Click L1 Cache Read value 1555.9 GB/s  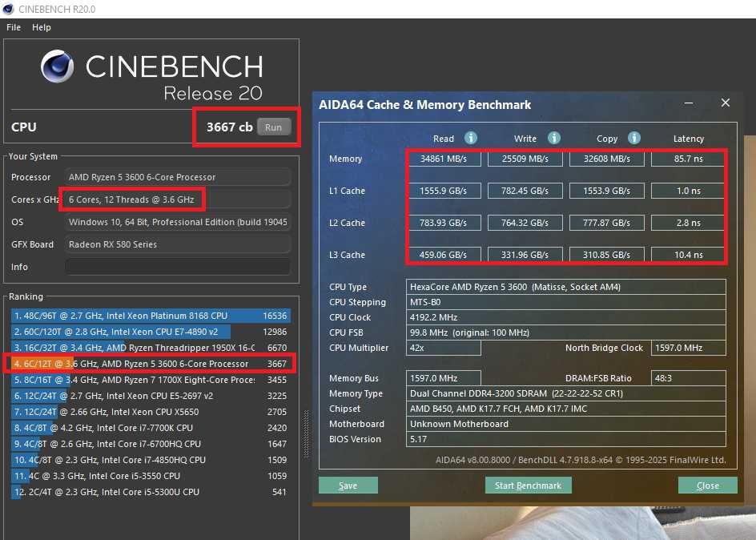[x=444, y=191]
